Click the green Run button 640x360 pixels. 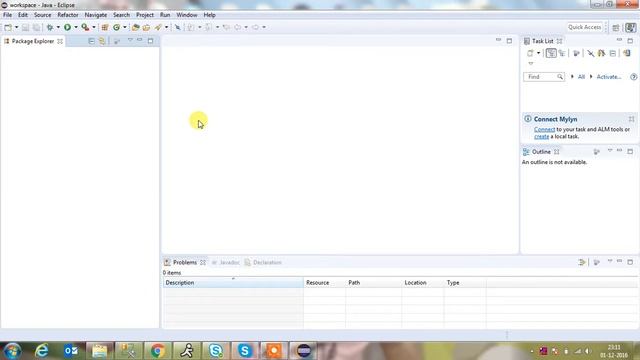(67, 27)
